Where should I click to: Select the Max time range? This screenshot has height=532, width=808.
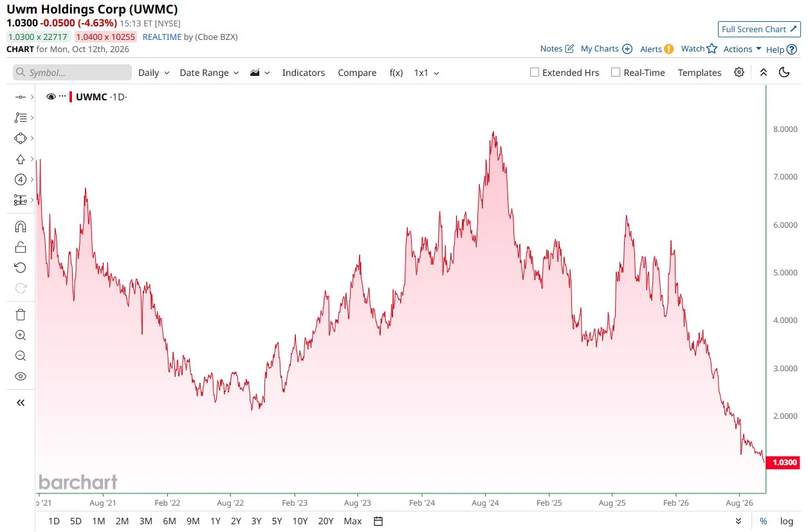pyautogui.click(x=353, y=521)
